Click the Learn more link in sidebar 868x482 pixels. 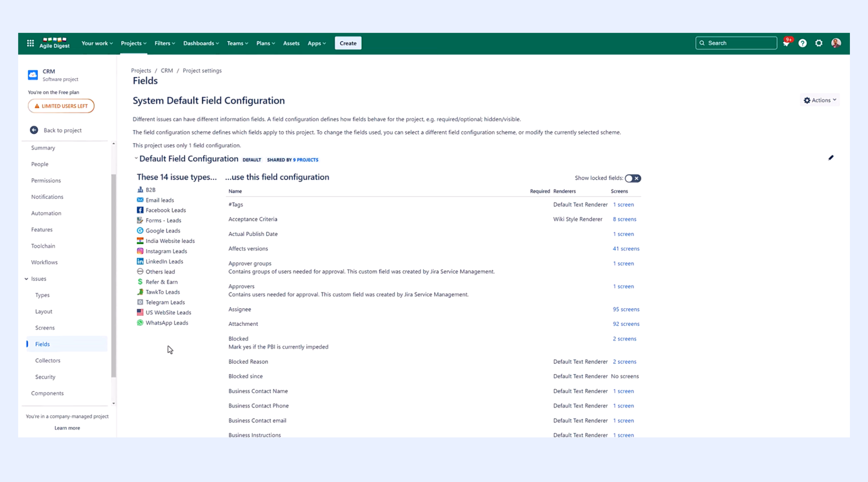coord(67,428)
